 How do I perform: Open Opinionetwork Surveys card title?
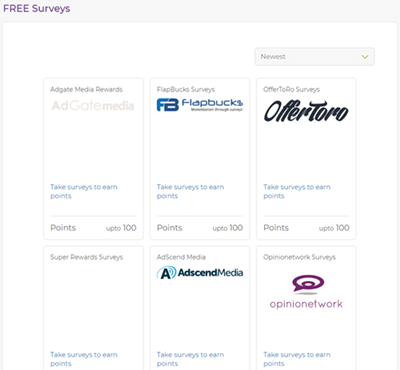(299, 257)
